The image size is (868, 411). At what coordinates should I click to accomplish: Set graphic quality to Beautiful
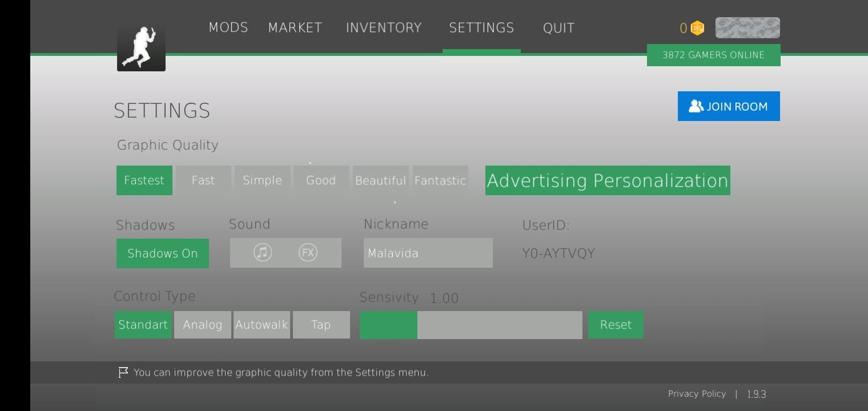pos(381,180)
